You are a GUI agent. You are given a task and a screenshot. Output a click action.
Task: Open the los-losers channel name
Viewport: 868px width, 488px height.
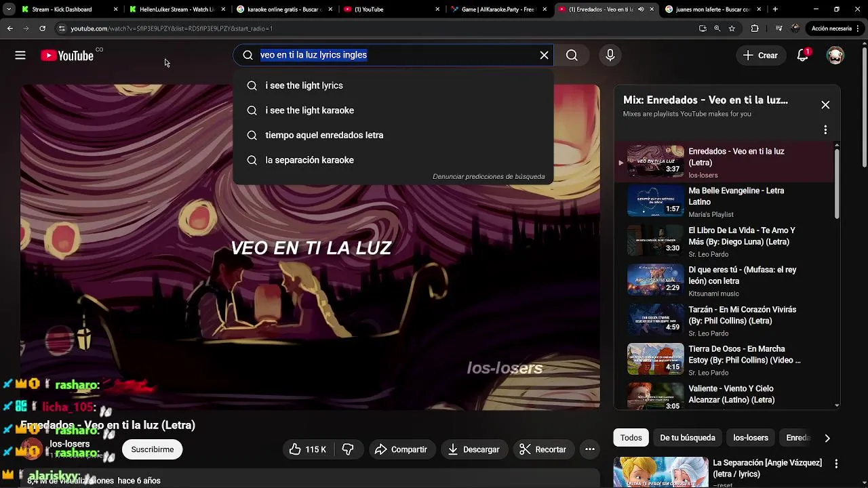click(x=70, y=444)
